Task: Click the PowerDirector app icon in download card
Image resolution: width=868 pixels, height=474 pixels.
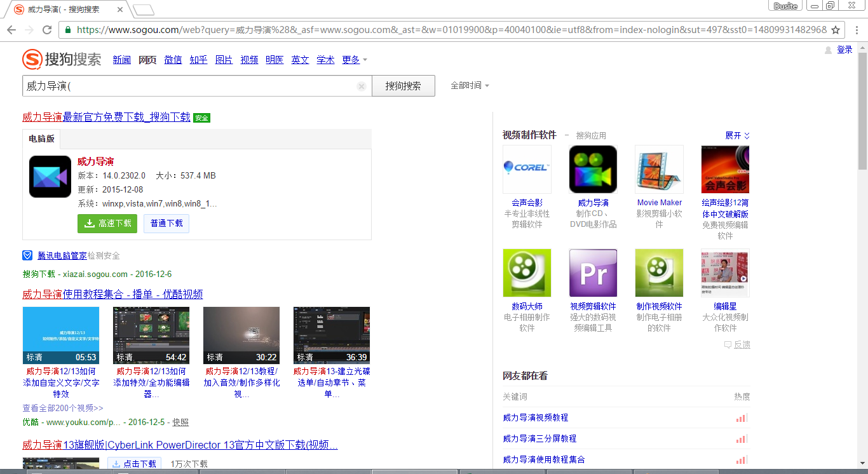Action: (50, 176)
